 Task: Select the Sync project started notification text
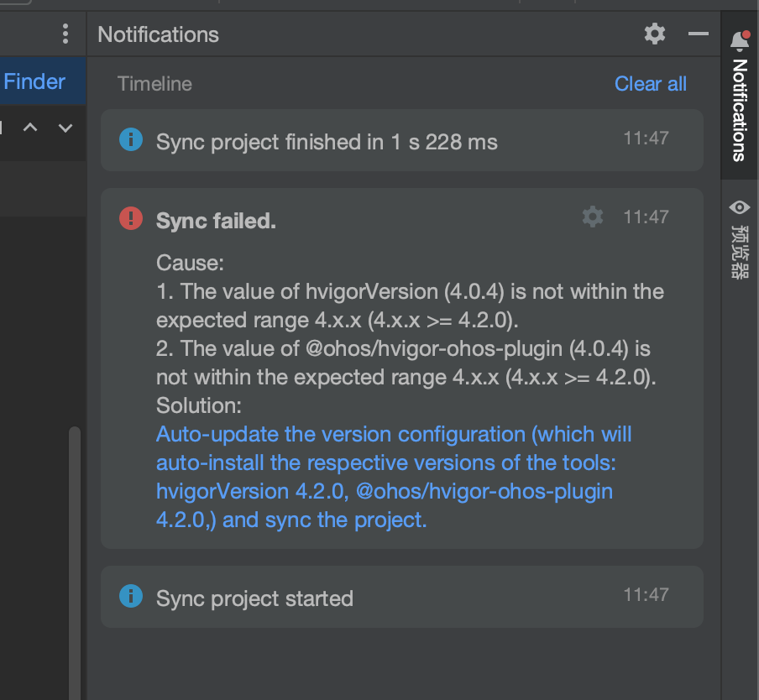[x=254, y=598]
